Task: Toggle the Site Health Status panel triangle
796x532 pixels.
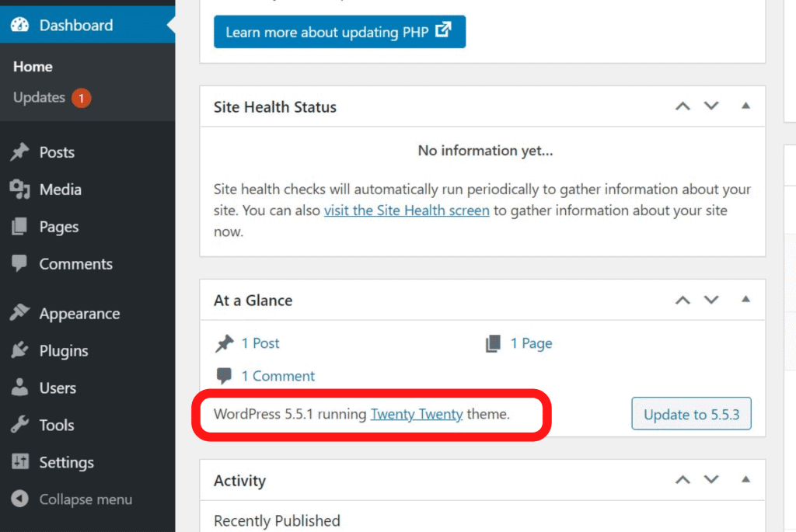Action: 745,106
